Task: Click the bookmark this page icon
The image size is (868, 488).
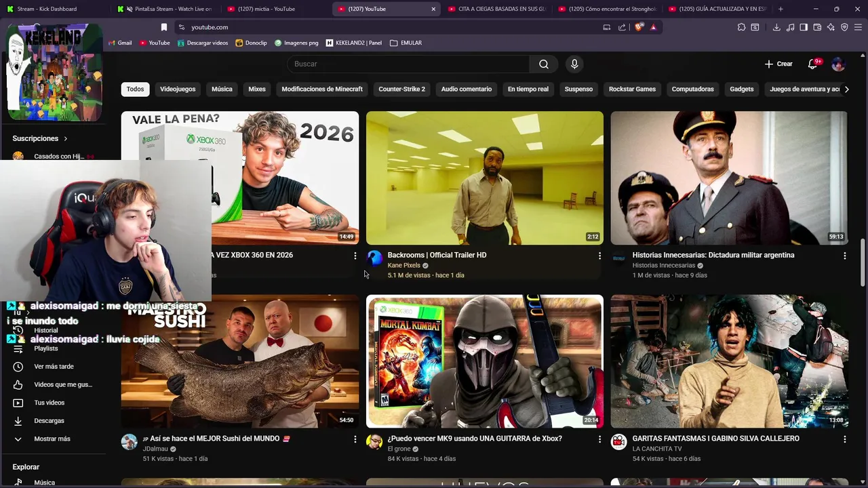Action: tap(163, 27)
